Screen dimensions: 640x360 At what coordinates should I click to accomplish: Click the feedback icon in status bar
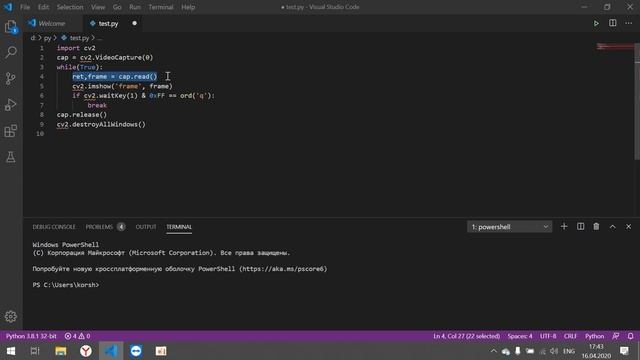coord(616,336)
